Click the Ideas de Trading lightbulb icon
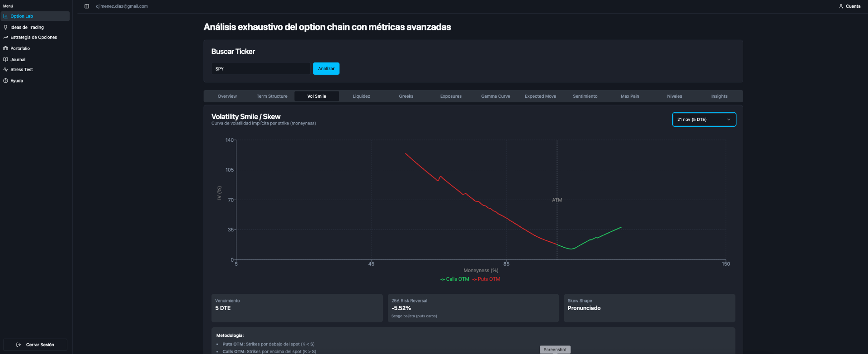This screenshot has width=868, height=354. (x=5, y=27)
